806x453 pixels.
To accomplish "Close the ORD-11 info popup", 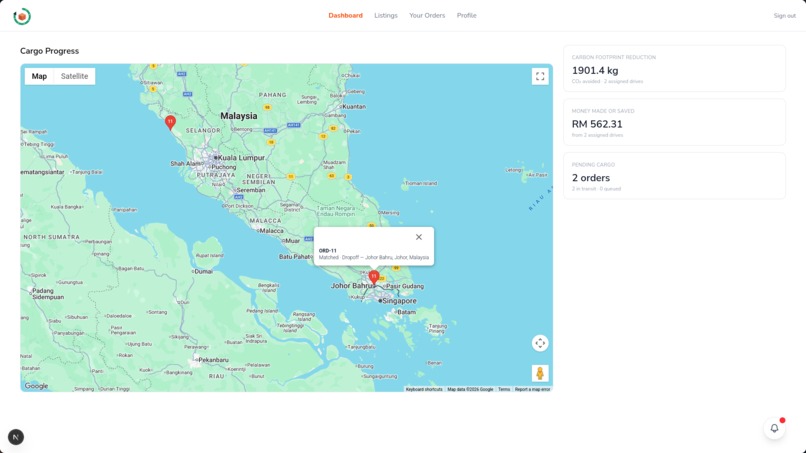I will pos(419,237).
